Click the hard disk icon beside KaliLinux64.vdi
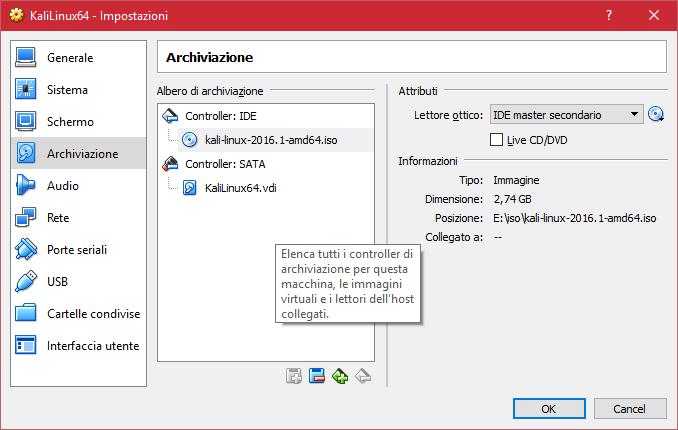Viewport: 678px width, 430px height. pos(189,188)
